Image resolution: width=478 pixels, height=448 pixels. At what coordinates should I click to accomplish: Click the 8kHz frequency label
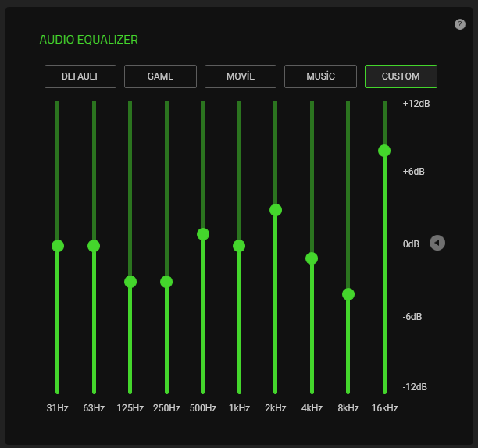(x=348, y=407)
